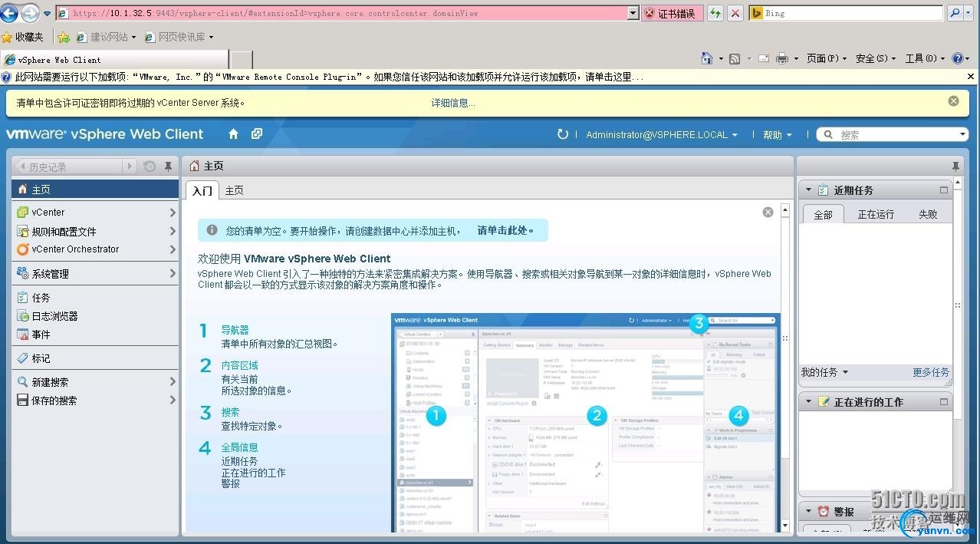The height and width of the screenshot is (544, 980).
Task: Click the IE read mail icon
Action: 764,58
